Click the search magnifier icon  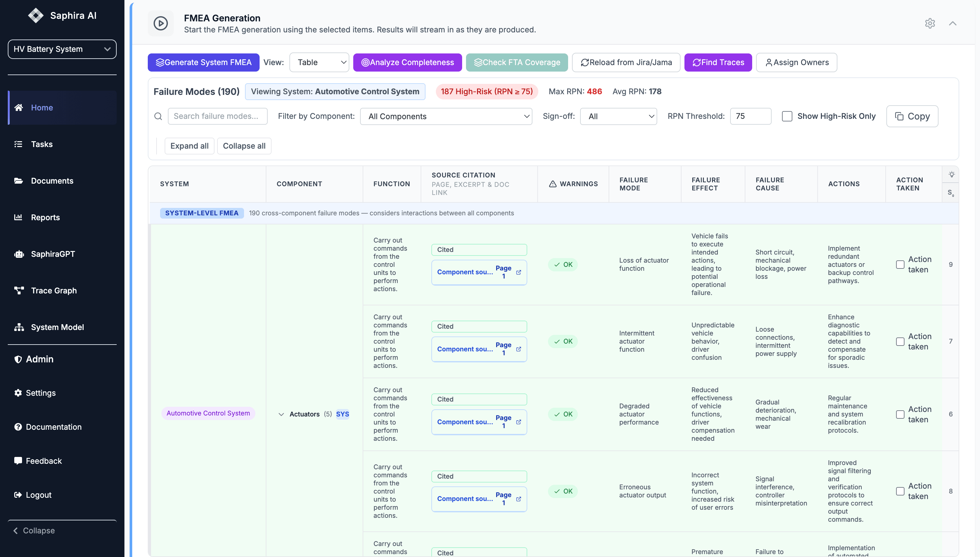click(158, 116)
